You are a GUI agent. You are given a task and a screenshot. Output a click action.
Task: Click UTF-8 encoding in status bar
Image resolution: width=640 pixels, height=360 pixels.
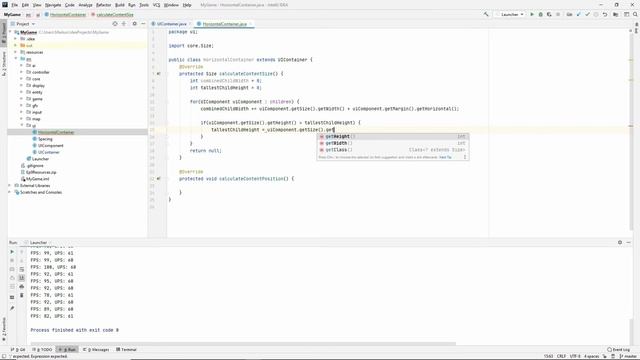point(576,356)
